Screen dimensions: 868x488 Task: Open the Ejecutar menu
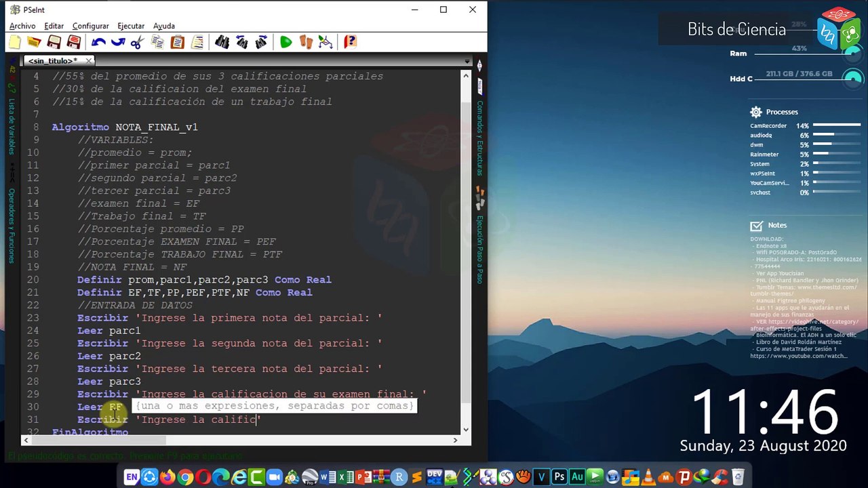pos(131,26)
